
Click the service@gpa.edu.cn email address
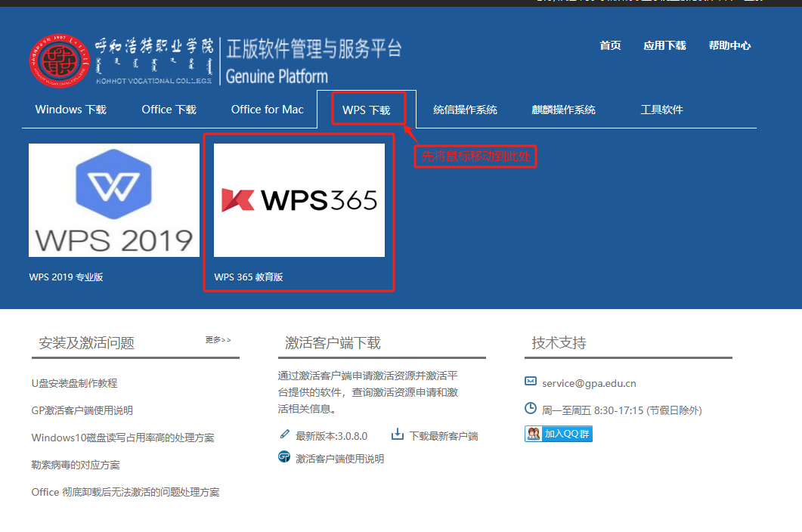pos(590,383)
